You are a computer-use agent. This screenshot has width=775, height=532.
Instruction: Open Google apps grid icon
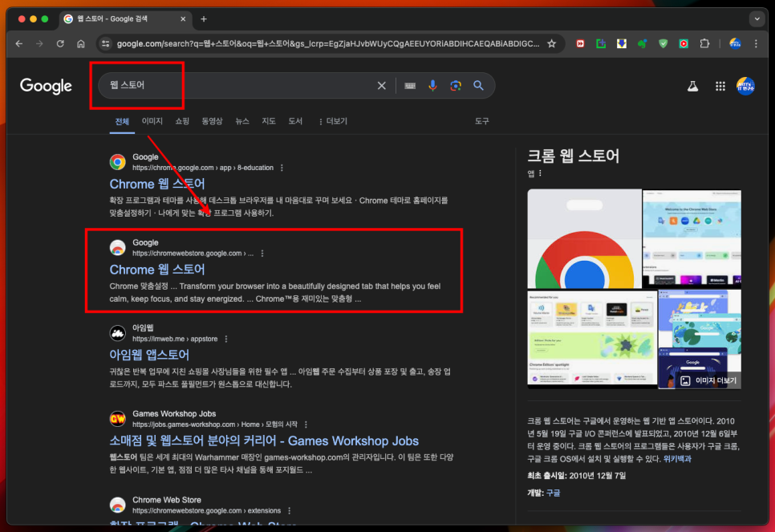click(720, 86)
